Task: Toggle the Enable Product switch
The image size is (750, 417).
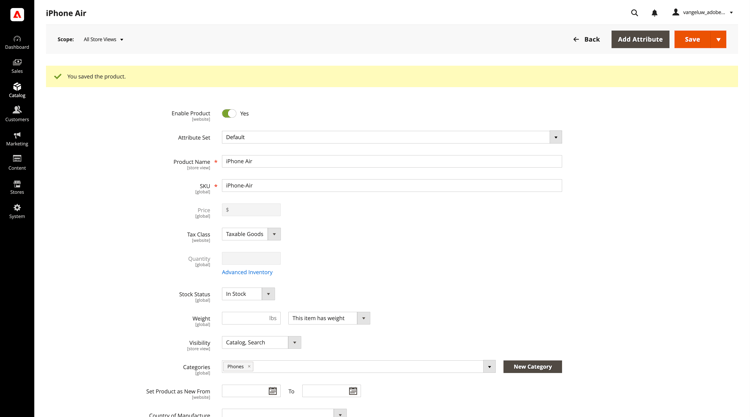Action: 229,113
